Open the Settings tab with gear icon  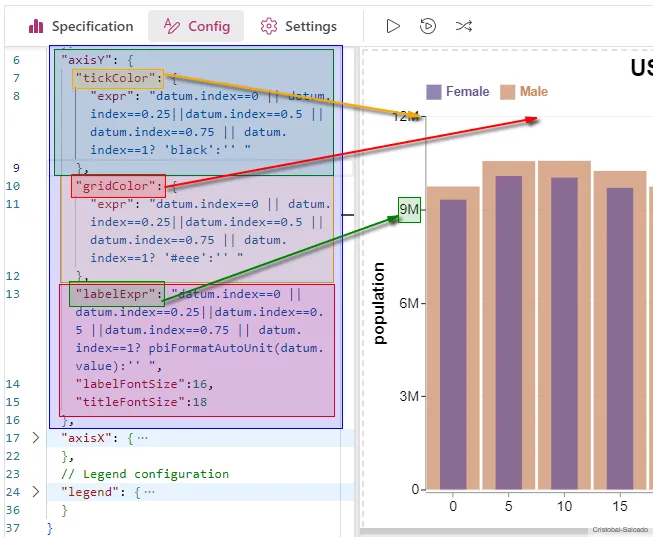(298, 26)
